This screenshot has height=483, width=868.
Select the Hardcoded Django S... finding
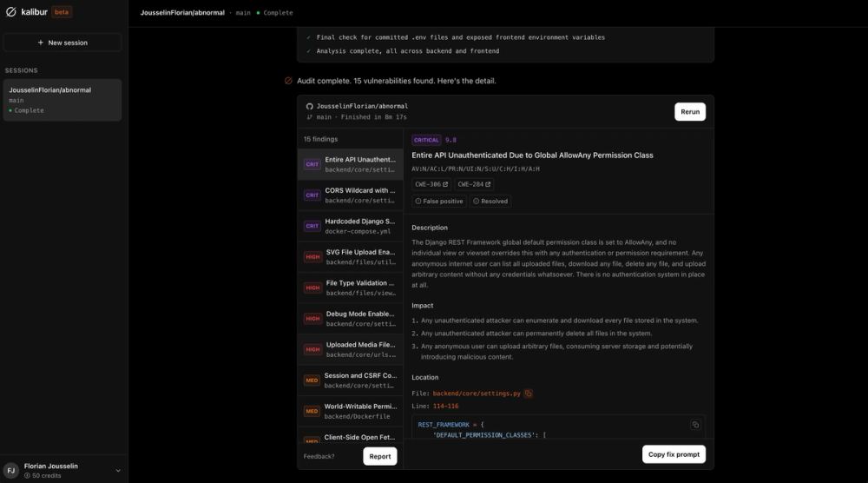[x=351, y=226]
